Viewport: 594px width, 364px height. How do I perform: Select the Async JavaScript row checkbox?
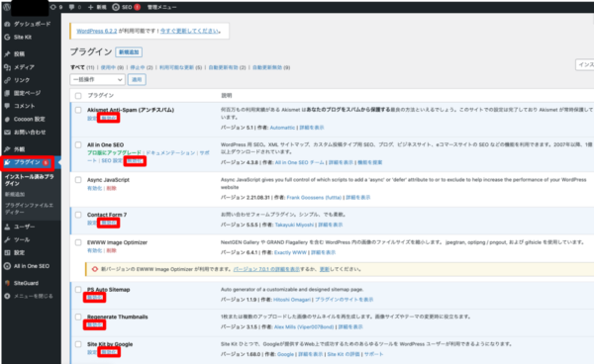(x=78, y=180)
